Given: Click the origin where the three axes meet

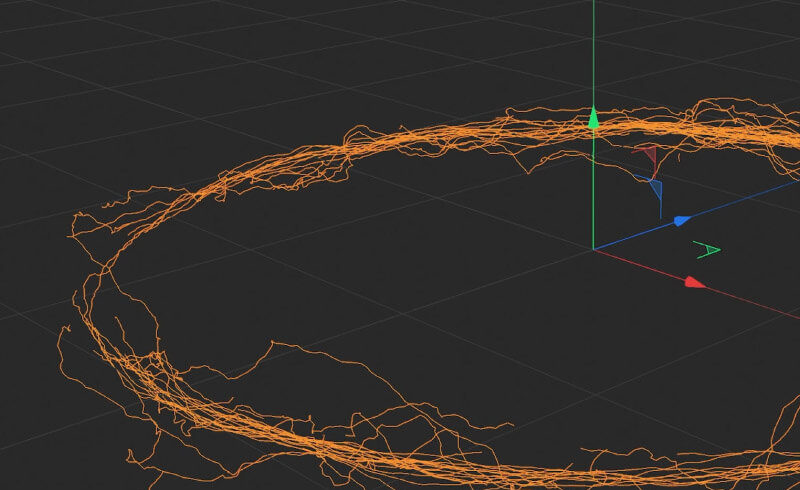Looking at the screenshot, I should point(593,249).
